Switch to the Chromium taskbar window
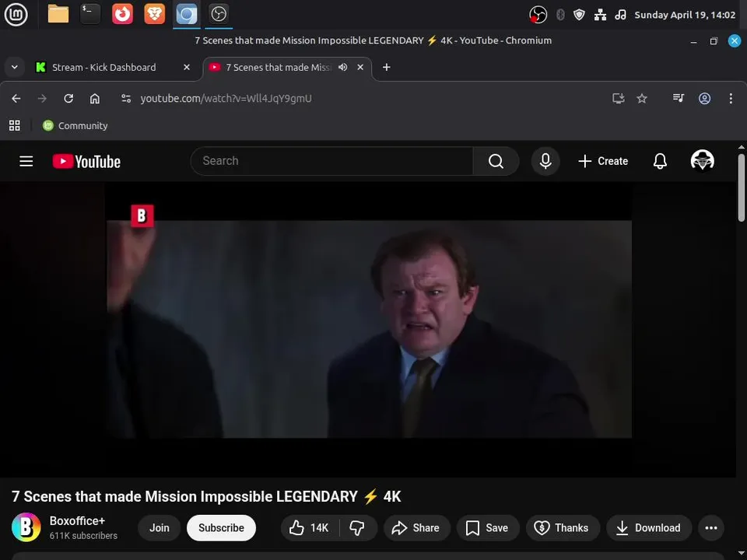The width and height of the screenshot is (747, 560). pyautogui.click(x=186, y=14)
